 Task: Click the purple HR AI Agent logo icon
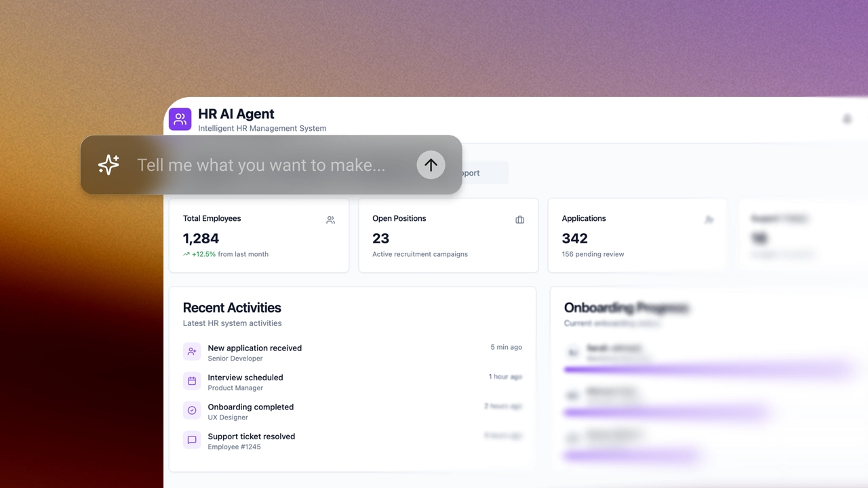[x=180, y=119]
